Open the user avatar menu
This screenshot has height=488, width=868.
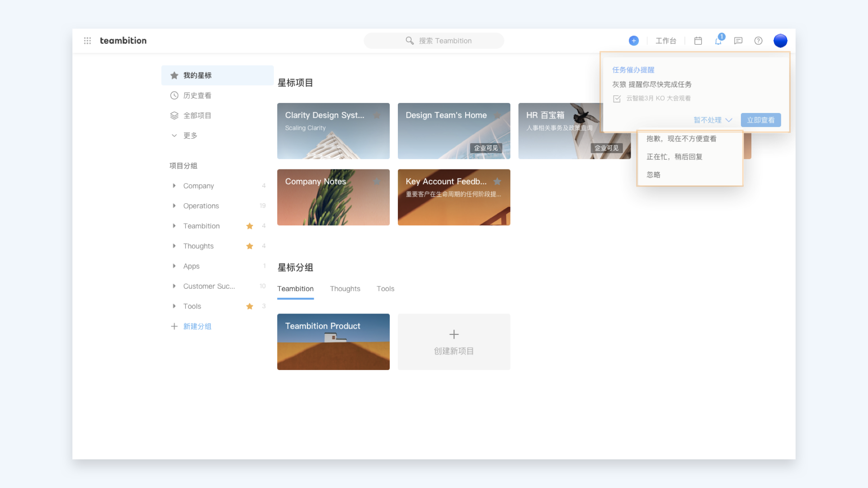pyautogui.click(x=780, y=41)
